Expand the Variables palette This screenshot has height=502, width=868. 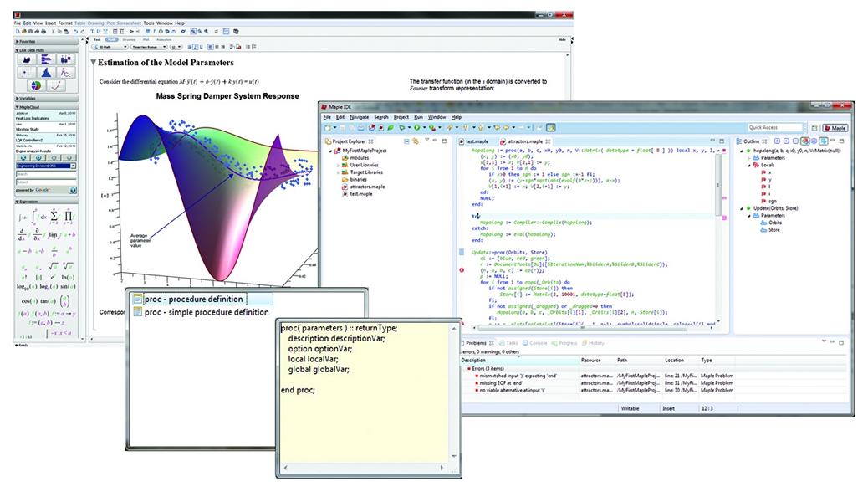18,99
